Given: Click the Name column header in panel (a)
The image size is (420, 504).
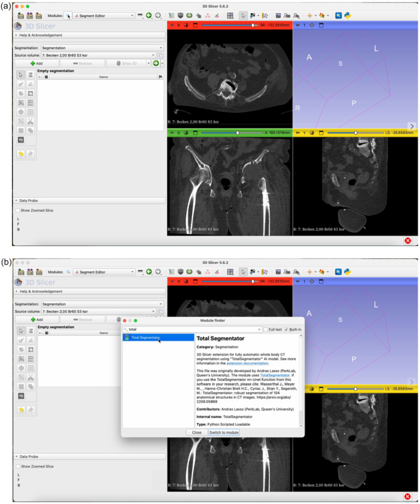Looking at the screenshot, I should click(x=104, y=77).
